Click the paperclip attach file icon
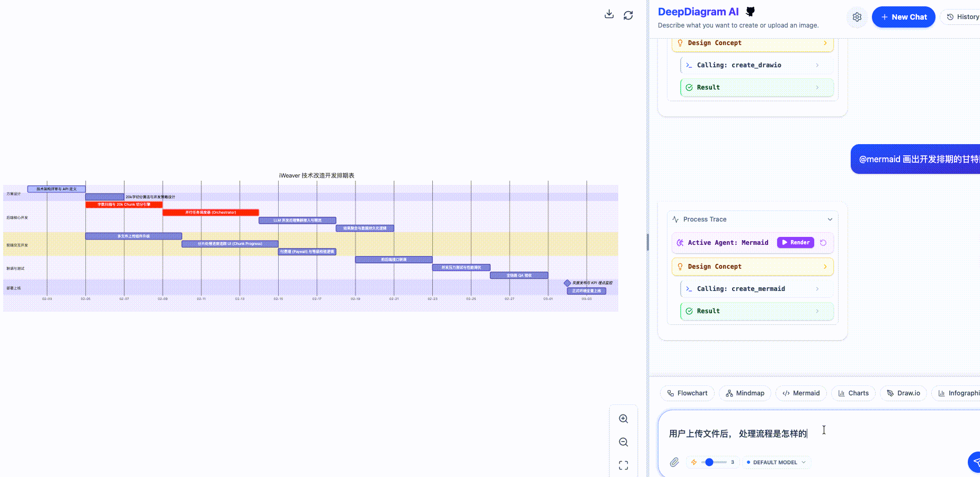Viewport: 980px width, 477px height. 674,462
